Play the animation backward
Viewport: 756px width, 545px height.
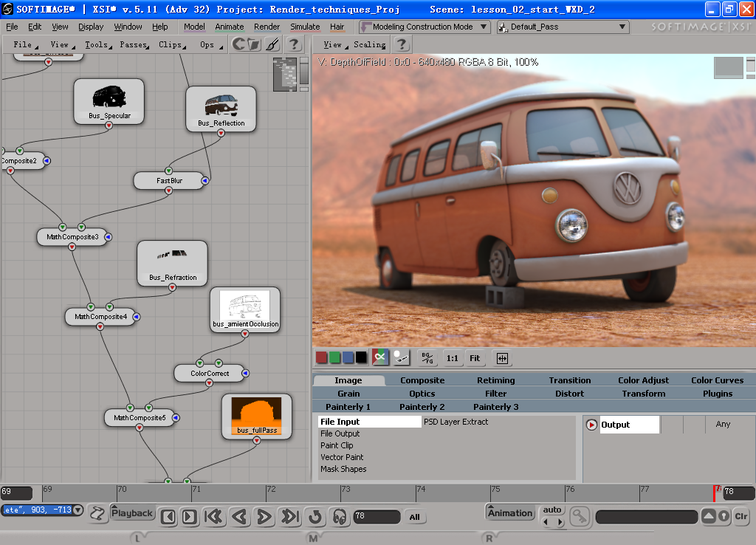tap(240, 517)
